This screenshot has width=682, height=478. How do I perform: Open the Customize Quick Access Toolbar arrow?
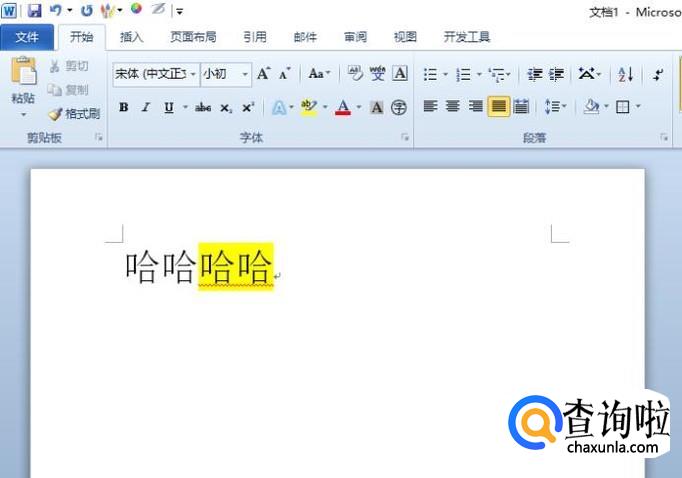pyautogui.click(x=180, y=12)
